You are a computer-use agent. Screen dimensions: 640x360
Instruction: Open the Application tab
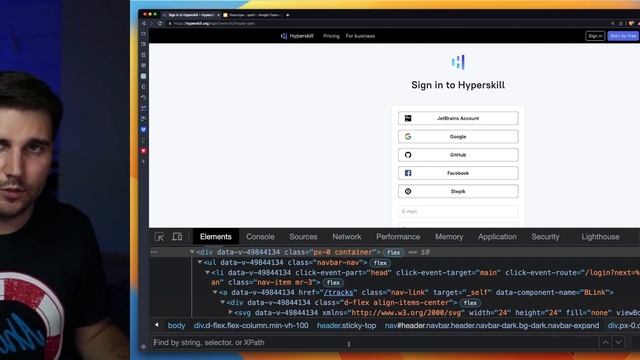[497, 237]
